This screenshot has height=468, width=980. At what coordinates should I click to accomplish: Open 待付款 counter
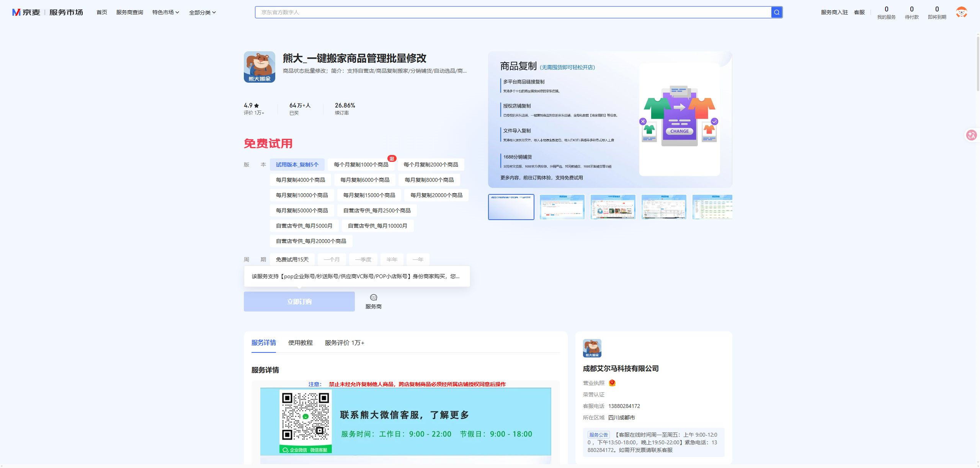coord(912,13)
